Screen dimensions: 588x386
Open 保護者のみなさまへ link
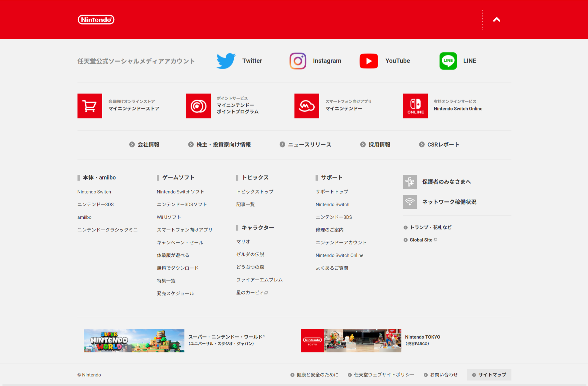446,182
